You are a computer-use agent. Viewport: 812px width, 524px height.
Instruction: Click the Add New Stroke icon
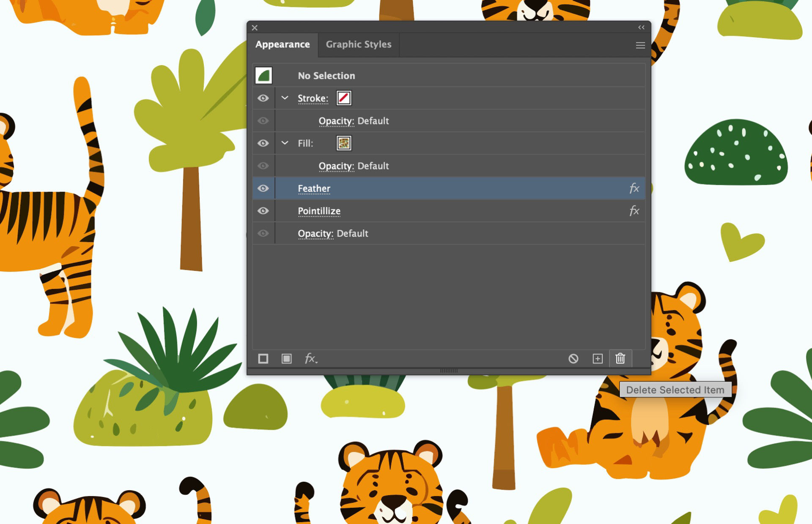click(x=263, y=358)
